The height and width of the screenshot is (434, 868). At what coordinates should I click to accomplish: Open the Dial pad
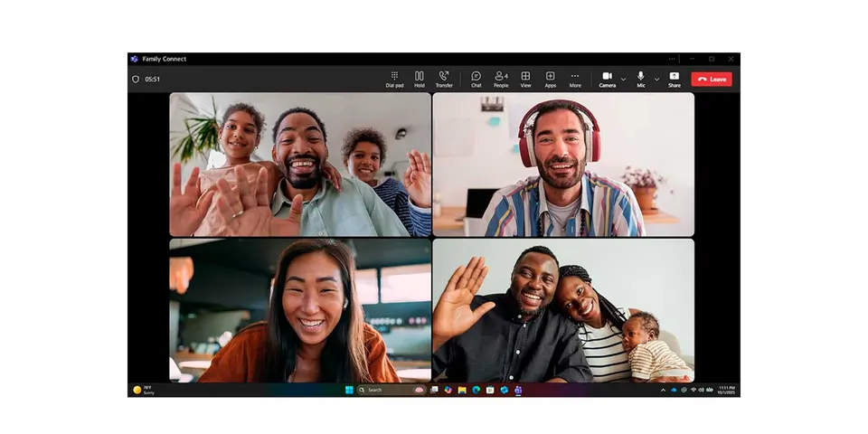[394, 80]
